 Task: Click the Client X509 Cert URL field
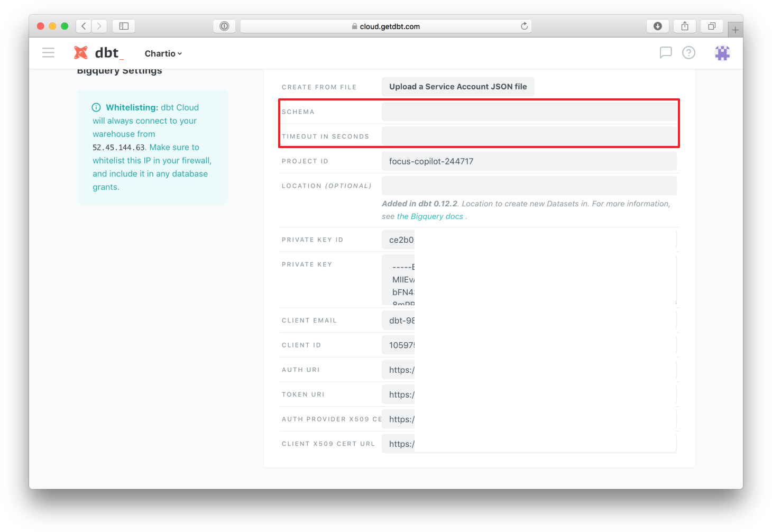[529, 444]
